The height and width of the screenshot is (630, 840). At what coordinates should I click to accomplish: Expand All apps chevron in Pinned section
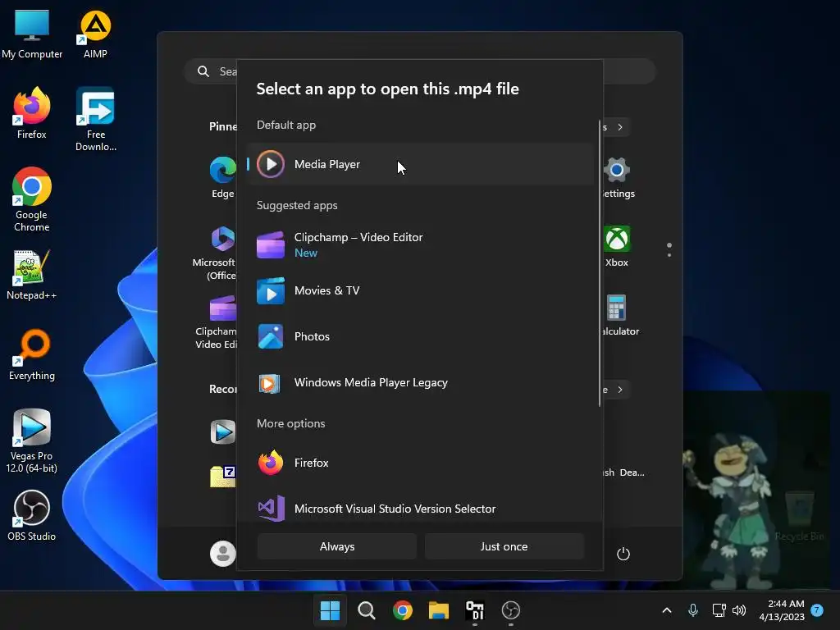click(620, 127)
